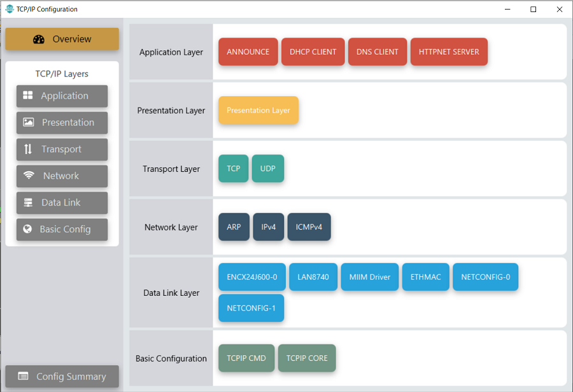This screenshot has width=573, height=392.
Task: Open the NETCONFIG-1 module
Action: point(251,308)
